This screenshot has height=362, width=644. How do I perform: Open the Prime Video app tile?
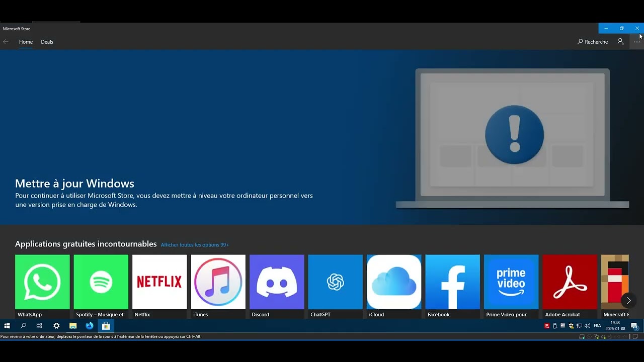pyautogui.click(x=511, y=286)
